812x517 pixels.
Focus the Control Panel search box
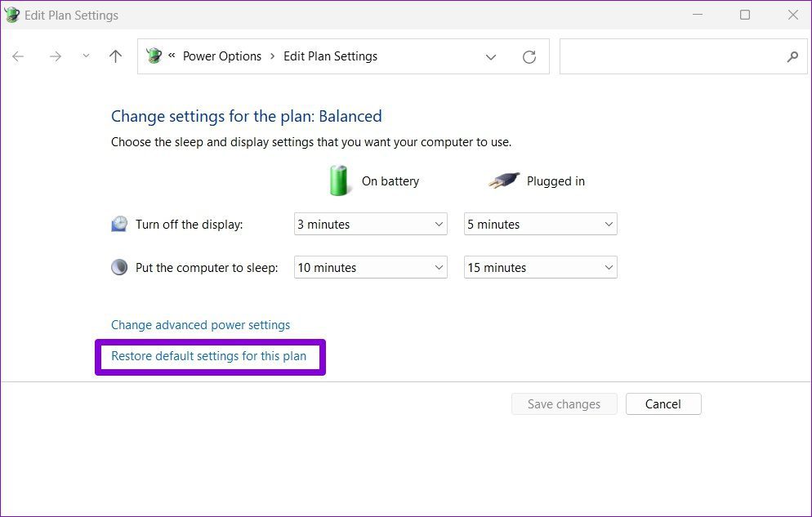670,56
